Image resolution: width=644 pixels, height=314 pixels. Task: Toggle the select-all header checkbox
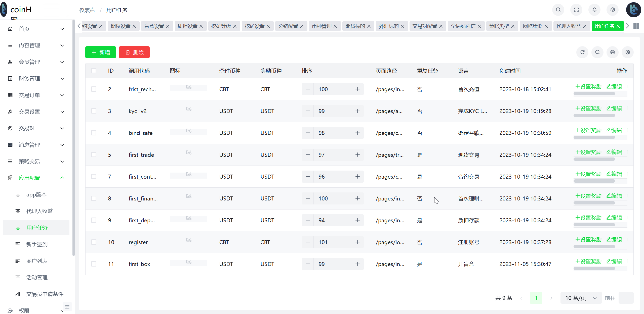tap(94, 71)
